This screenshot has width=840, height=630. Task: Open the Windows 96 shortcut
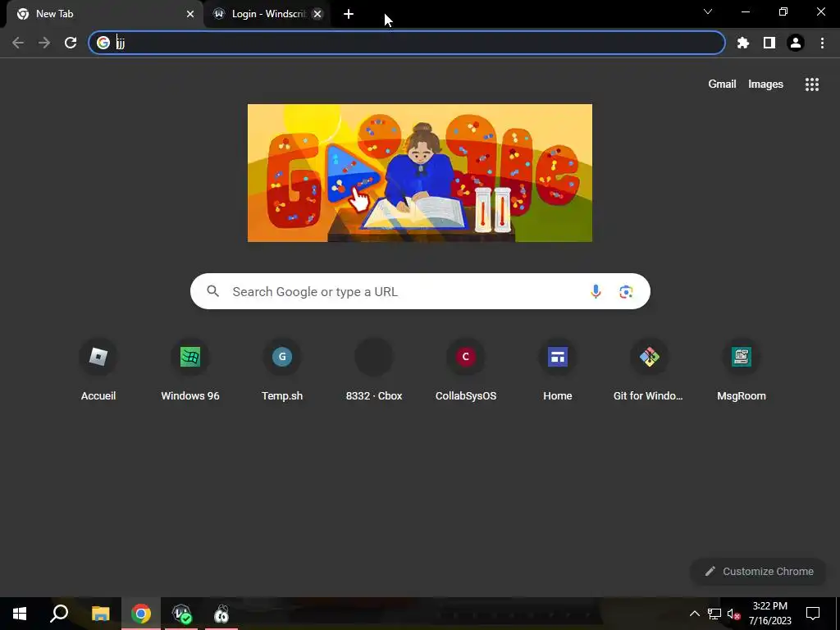pos(190,370)
